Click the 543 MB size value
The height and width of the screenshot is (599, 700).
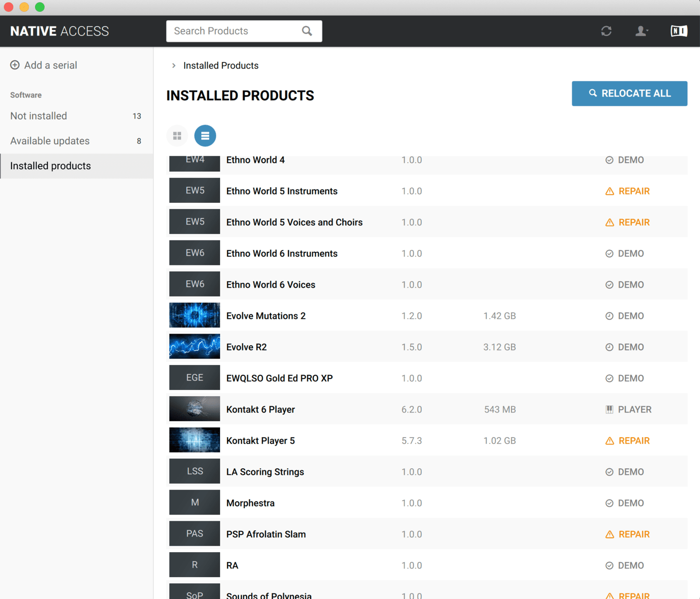[500, 410]
